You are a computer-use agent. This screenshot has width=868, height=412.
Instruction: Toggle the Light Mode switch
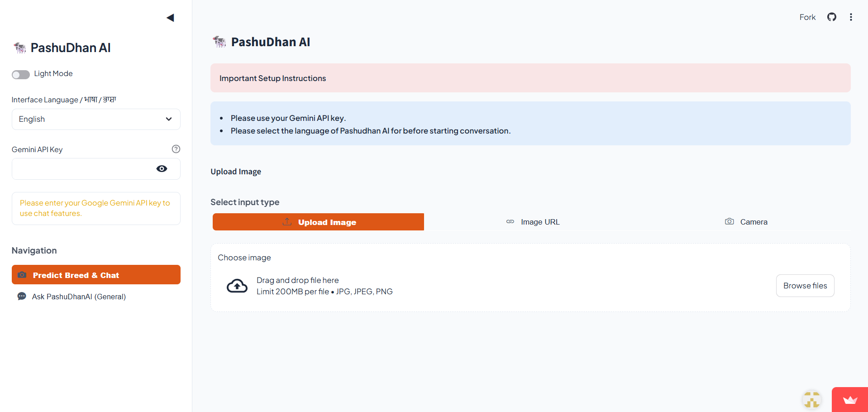21,74
